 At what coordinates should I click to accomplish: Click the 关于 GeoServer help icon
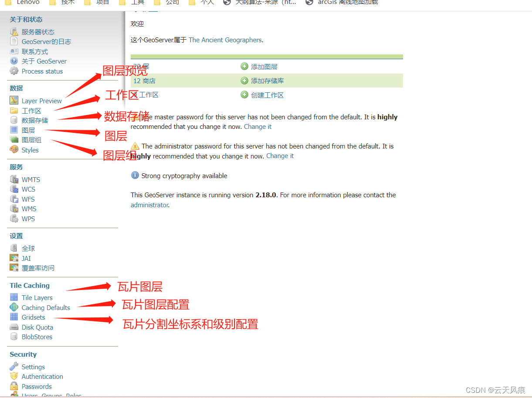pyautogui.click(x=14, y=61)
